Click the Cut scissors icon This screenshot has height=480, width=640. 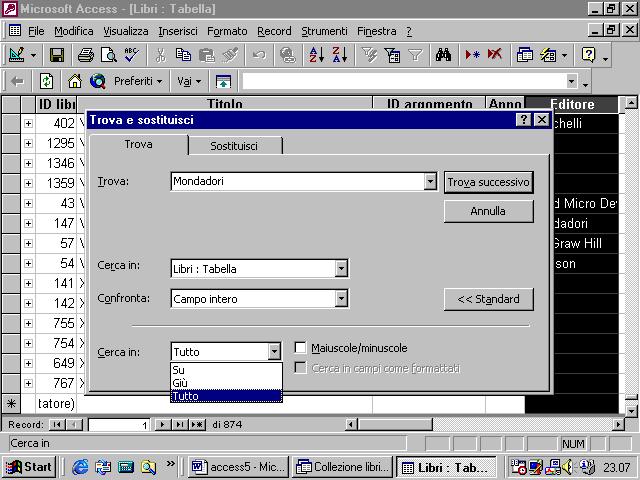(x=160, y=55)
